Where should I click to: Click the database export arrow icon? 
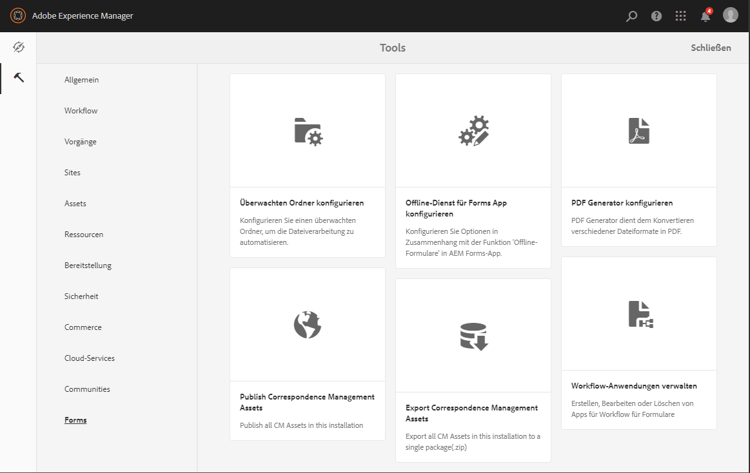[x=474, y=336]
